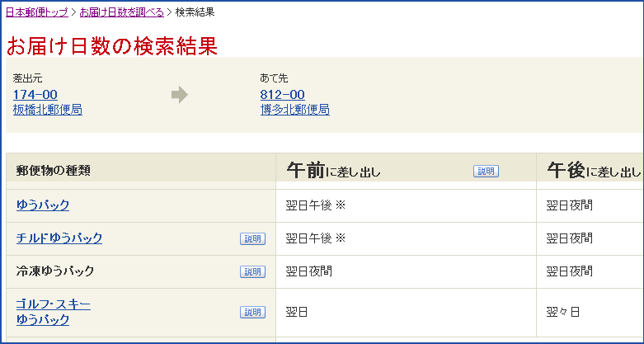Select 翌日夜間 afternoon cell in ゆうパック row
This screenshot has height=344, width=644.
click(x=590, y=206)
